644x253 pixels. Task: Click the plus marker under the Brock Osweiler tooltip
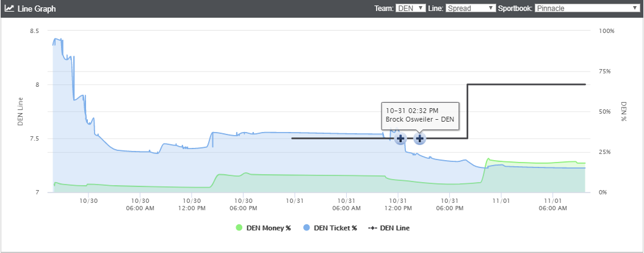[x=419, y=139]
